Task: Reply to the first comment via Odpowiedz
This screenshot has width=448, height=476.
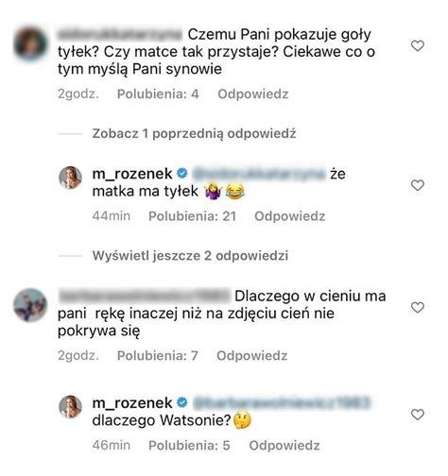Action: (253, 94)
